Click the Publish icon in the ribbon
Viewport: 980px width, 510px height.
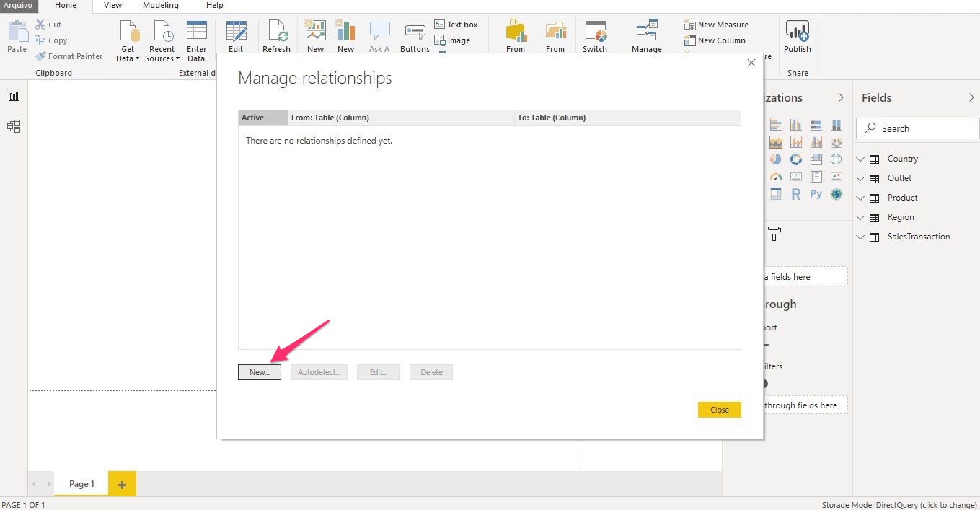pyautogui.click(x=797, y=32)
